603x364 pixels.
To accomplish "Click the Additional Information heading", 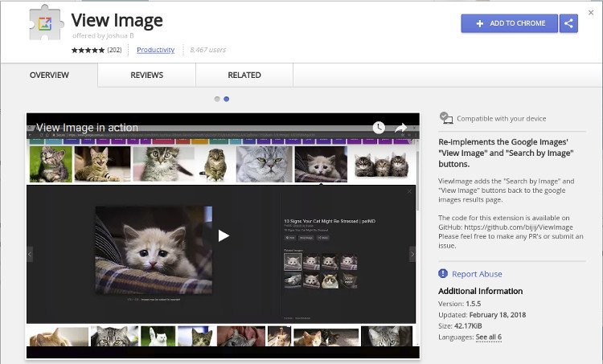I will tap(480, 291).
